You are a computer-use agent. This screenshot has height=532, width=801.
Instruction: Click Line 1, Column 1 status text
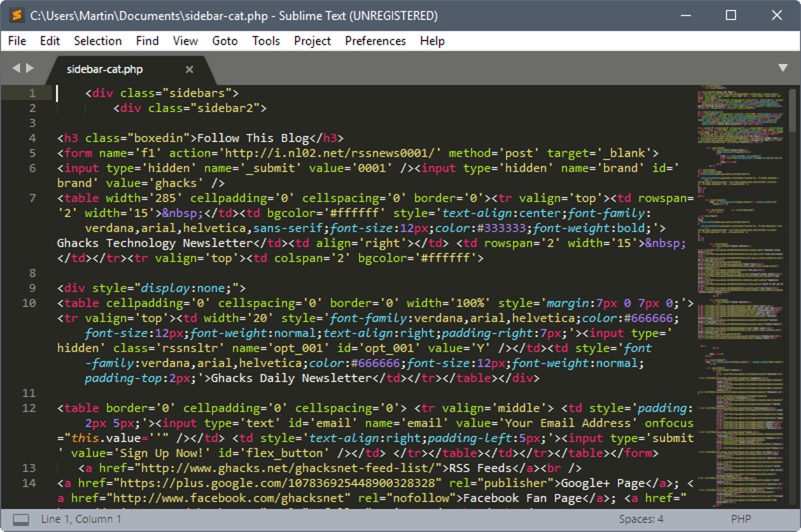coord(81,519)
